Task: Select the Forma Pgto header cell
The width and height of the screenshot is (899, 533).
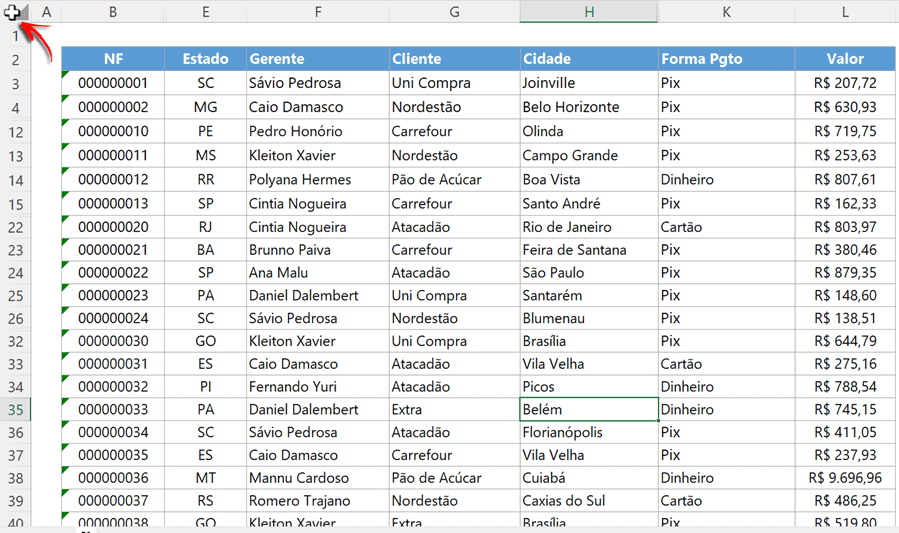Action: point(726,59)
